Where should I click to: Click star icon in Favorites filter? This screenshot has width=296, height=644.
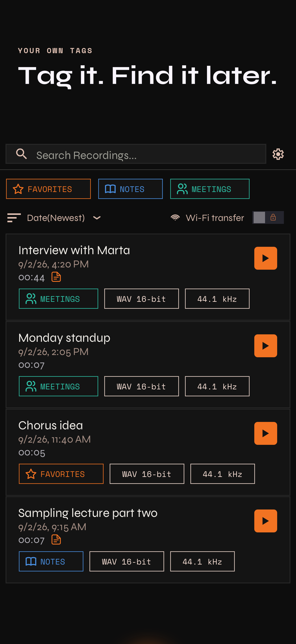18,189
